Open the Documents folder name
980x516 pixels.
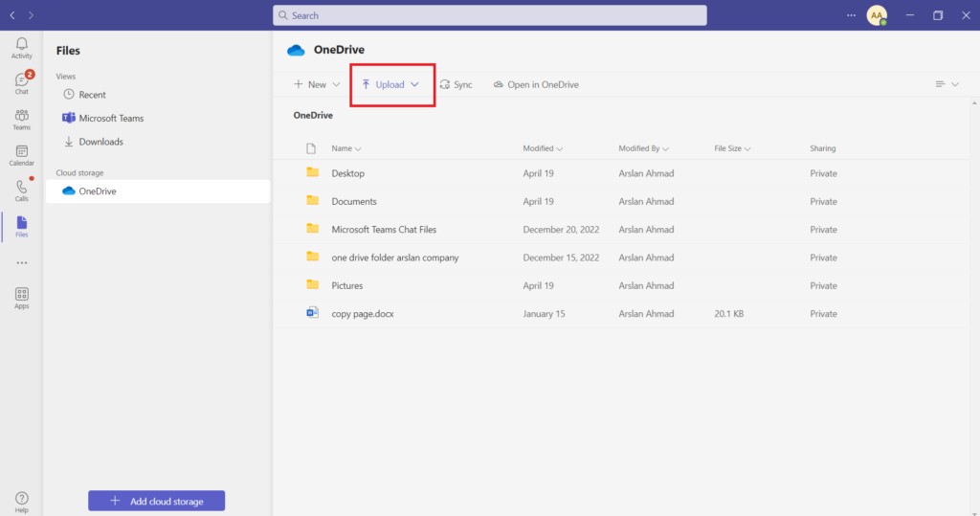coord(354,201)
